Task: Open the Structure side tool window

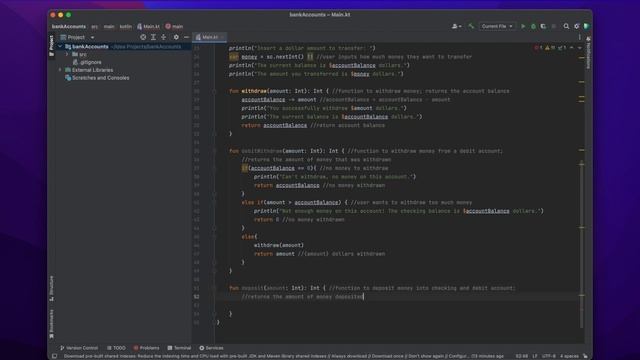Action: [51, 288]
